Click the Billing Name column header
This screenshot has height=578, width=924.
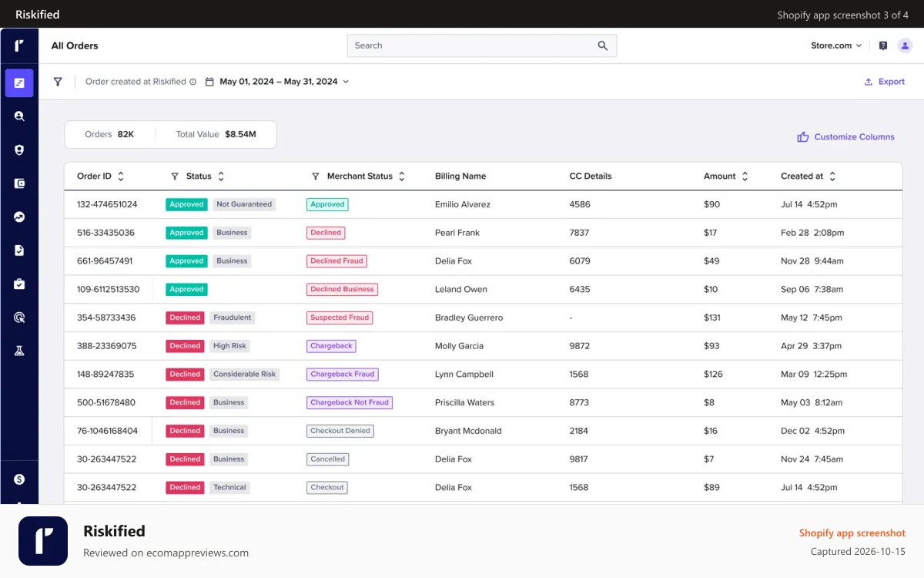[460, 176]
